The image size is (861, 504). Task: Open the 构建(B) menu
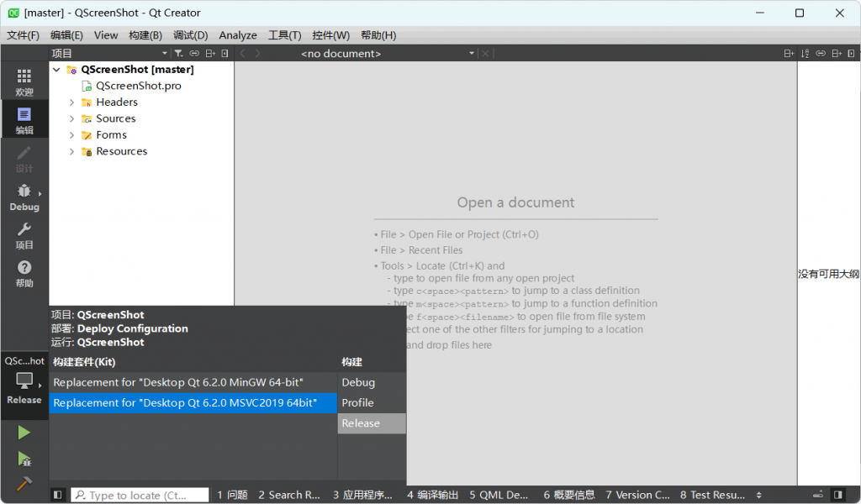(145, 35)
